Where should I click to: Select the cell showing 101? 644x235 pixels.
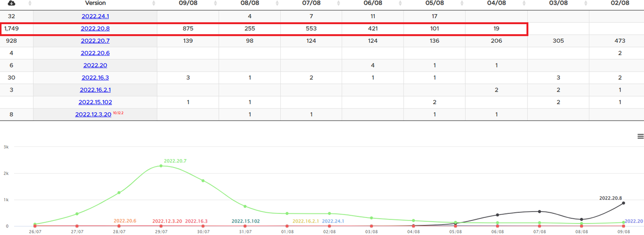pyautogui.click(x=434, y=29)
